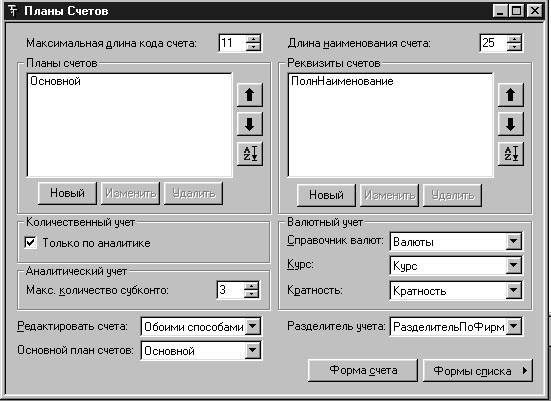Add new attribute via Новый in Реквизиты счетов
Viewport: 551px width, 401px height.
click(326, 195)
